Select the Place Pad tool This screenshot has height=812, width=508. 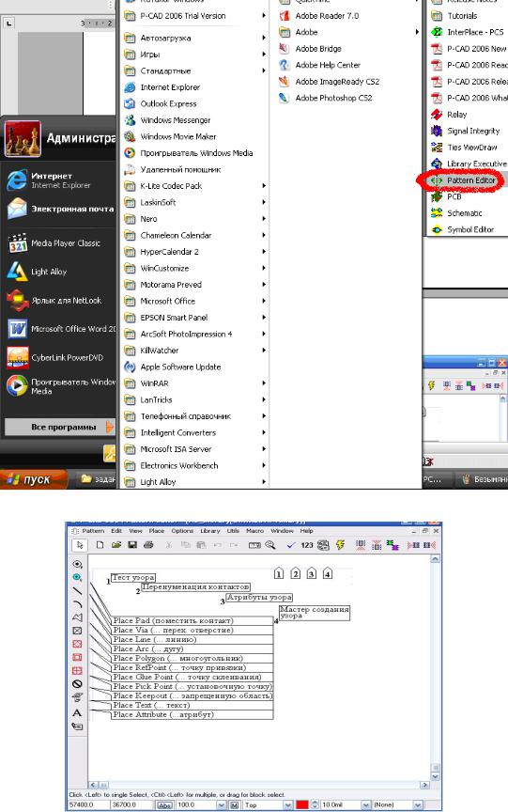tap(78, 564)
